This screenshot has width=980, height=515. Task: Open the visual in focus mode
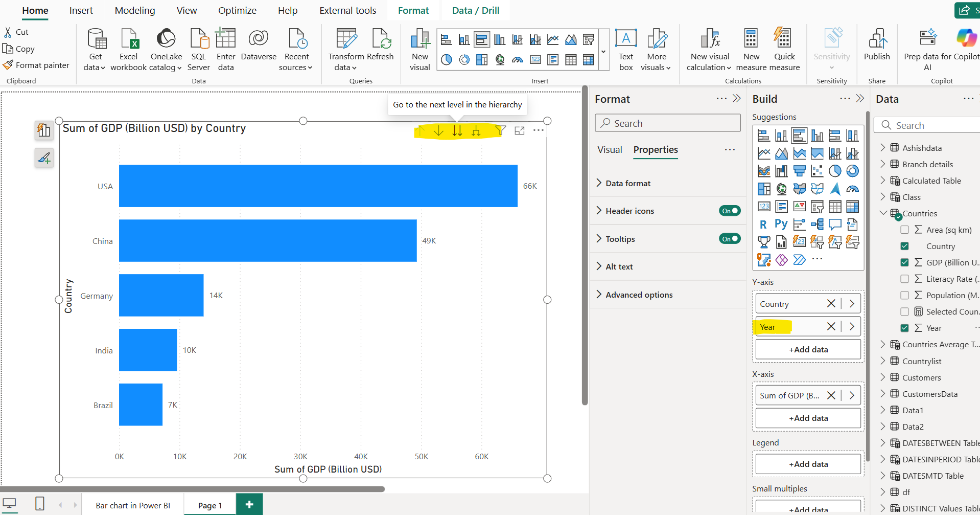tap(520, 130)
